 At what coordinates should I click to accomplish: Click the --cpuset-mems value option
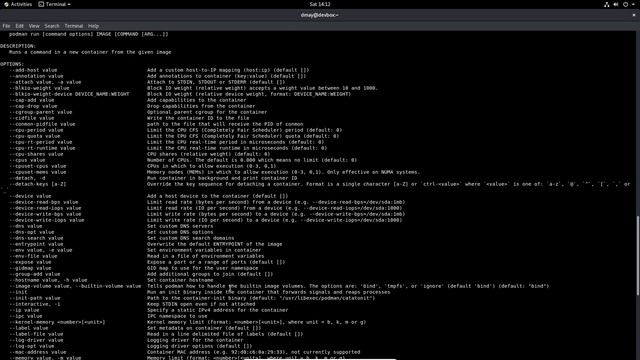click(x=38, y=172)
